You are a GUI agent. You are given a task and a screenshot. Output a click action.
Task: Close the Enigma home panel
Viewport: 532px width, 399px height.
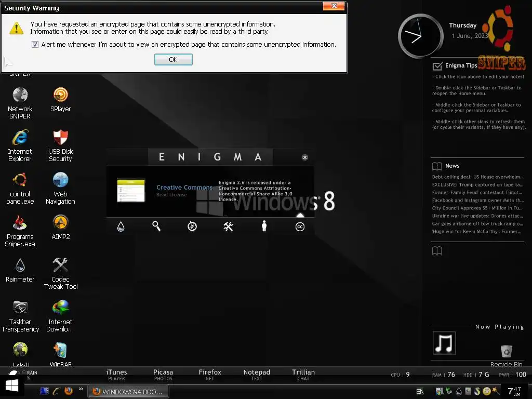click(x=304, y=157)
